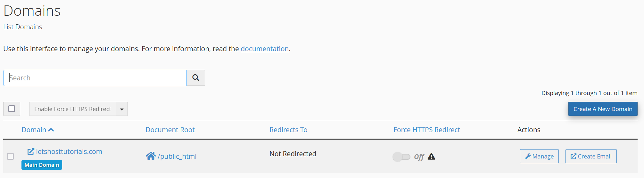
Task: Click the ascending sort arrow next to Domain
Action: coord(51,130)
